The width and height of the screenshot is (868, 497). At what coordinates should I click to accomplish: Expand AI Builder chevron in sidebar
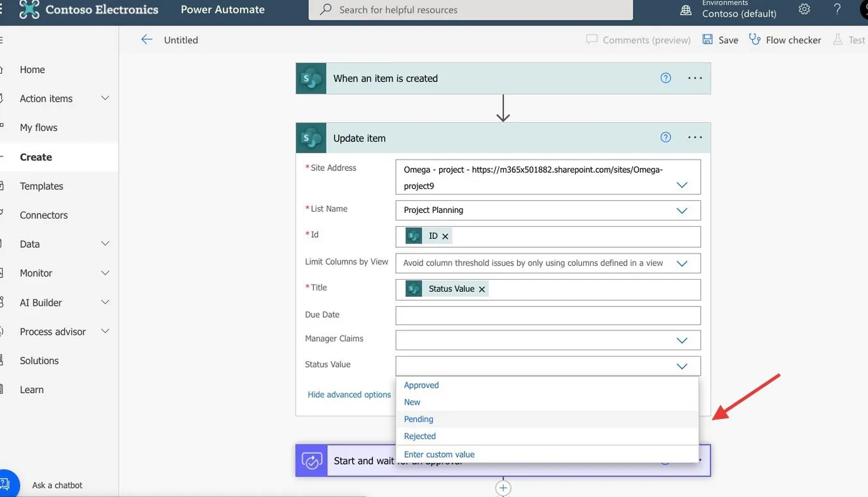pos(105,302)
